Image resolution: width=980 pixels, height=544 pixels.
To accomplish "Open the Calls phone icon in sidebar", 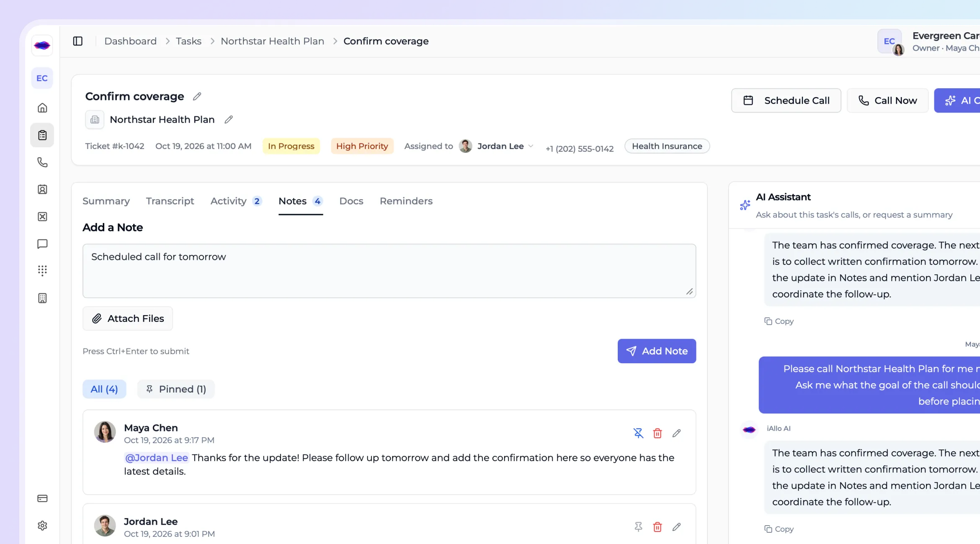I will (42, 162).
